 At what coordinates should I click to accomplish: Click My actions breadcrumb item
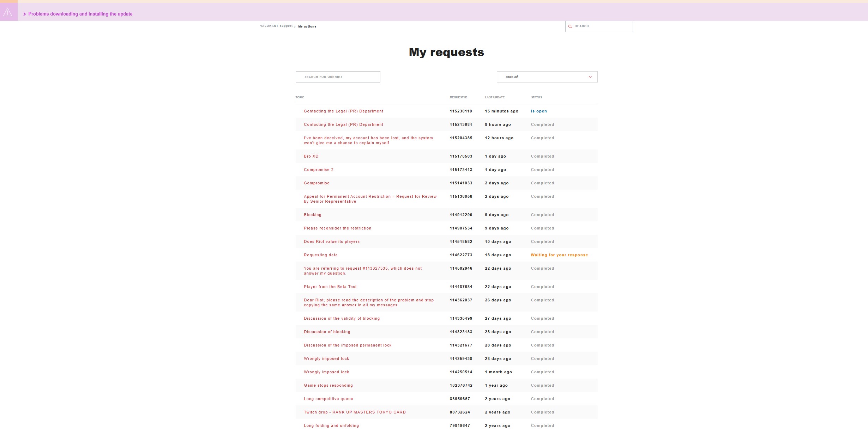point(307,26)
